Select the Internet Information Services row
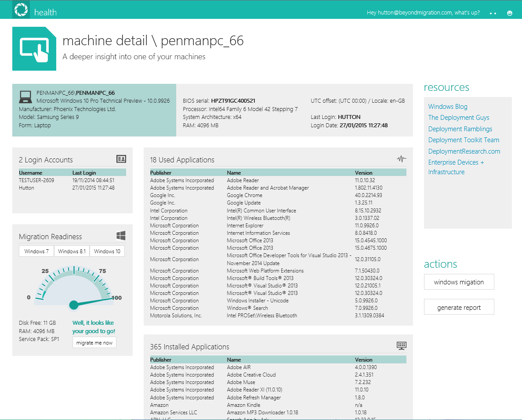Viewport: 522px width, 420px height. 278,233
